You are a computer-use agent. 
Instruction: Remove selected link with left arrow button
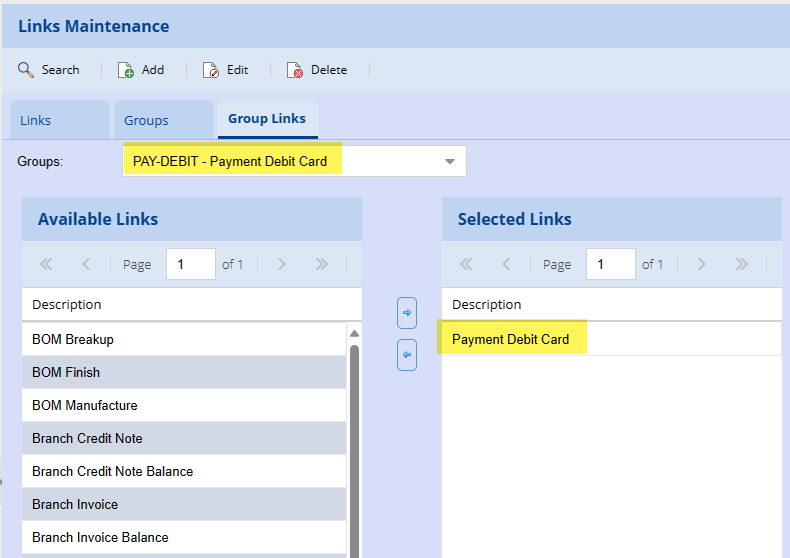[x=407, y=354]
